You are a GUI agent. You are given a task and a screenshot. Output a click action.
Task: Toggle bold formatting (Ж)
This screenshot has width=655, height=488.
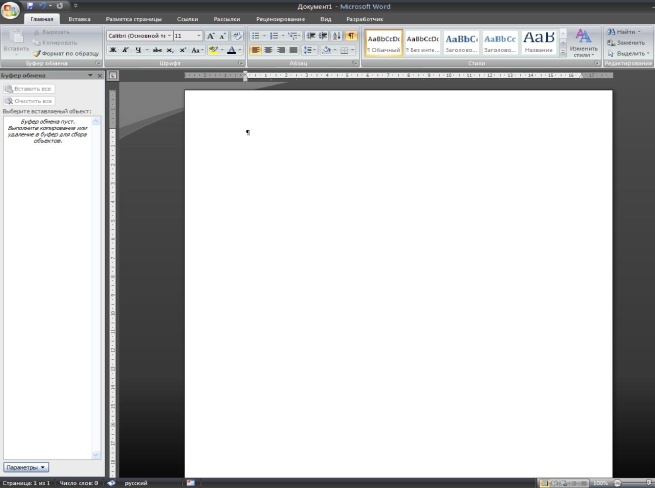112,49
